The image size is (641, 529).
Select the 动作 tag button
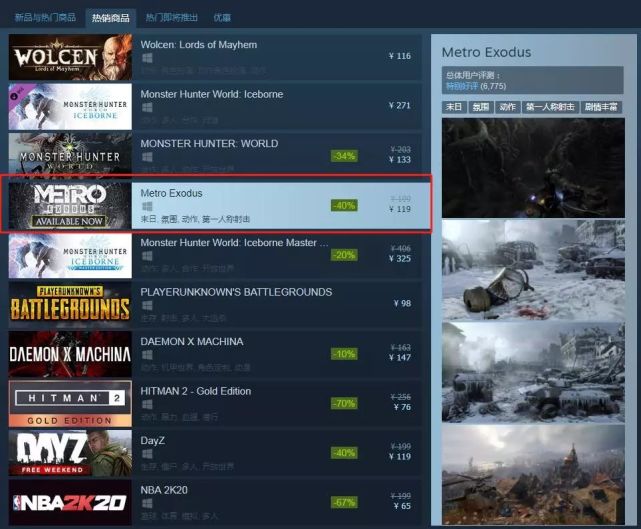[507, 107]
